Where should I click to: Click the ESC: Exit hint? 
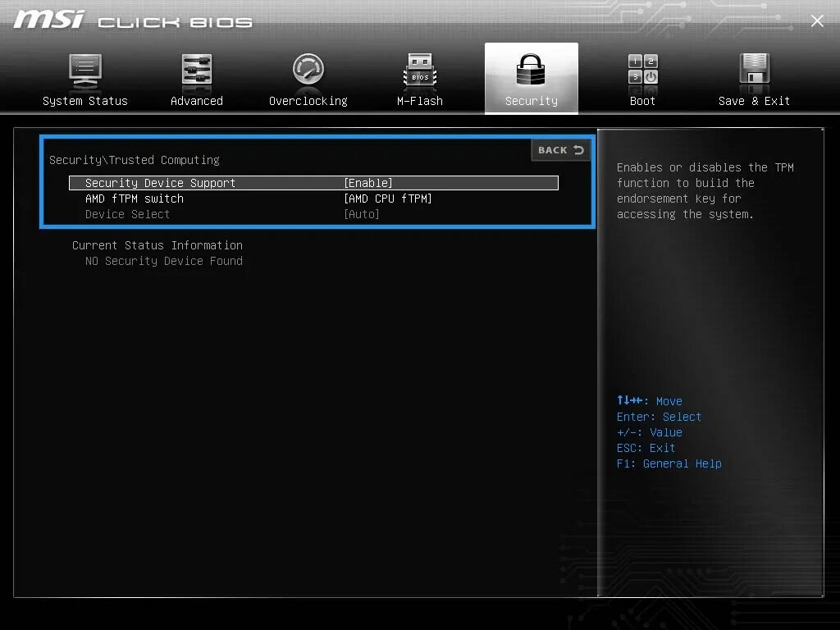[646, 449]
